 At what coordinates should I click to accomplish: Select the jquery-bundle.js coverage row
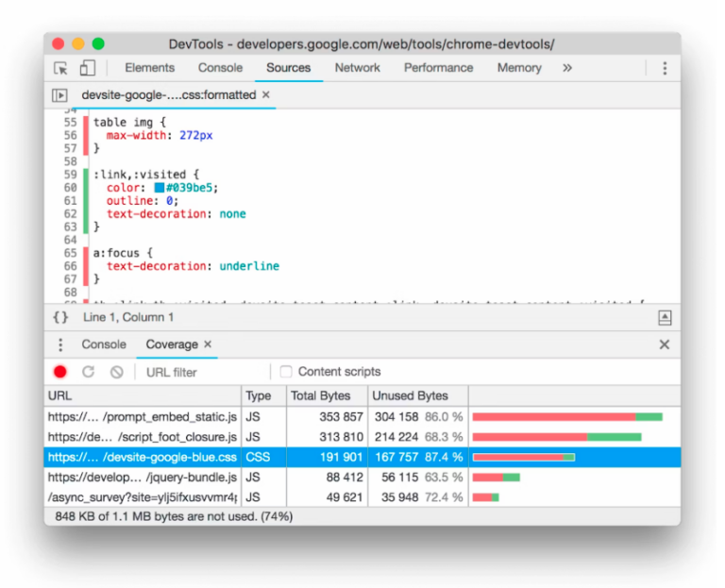click(x=362, y=477)
